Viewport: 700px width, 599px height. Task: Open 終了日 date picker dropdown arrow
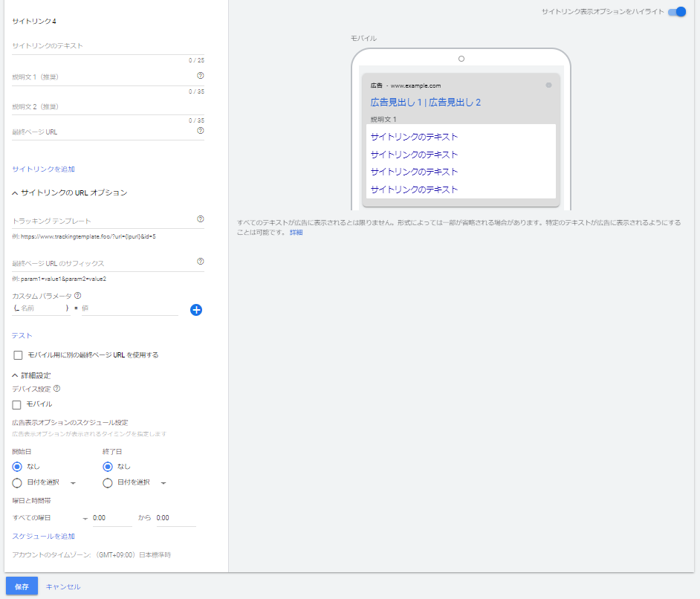pyautogui.click(x=163, y=483)
